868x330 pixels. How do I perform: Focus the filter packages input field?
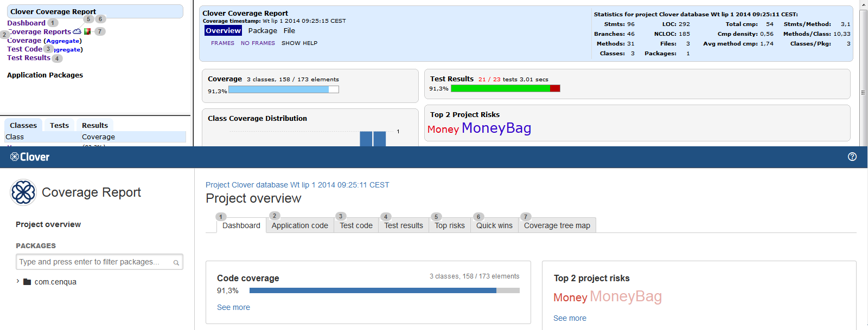(99, 262)
